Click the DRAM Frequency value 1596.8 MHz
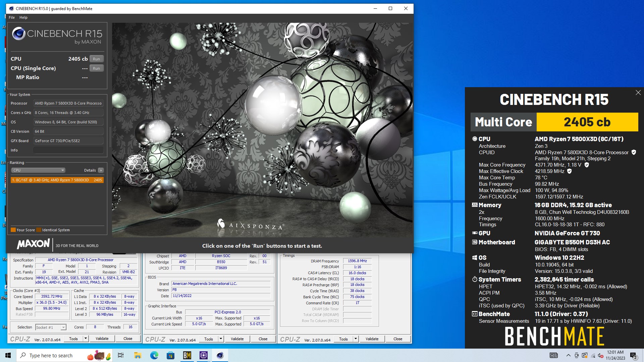This screenshot has width=644, height=362. (x=357, y=261)
